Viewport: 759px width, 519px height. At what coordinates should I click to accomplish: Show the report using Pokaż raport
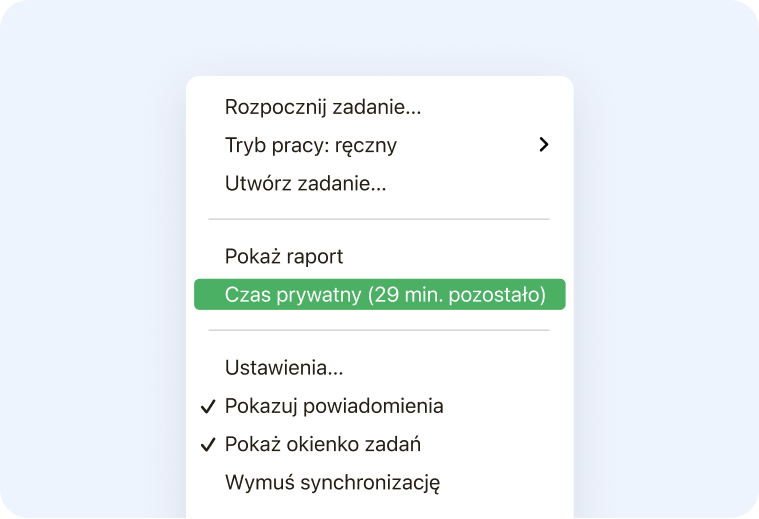pyautogui.click(x=284, y=257)
